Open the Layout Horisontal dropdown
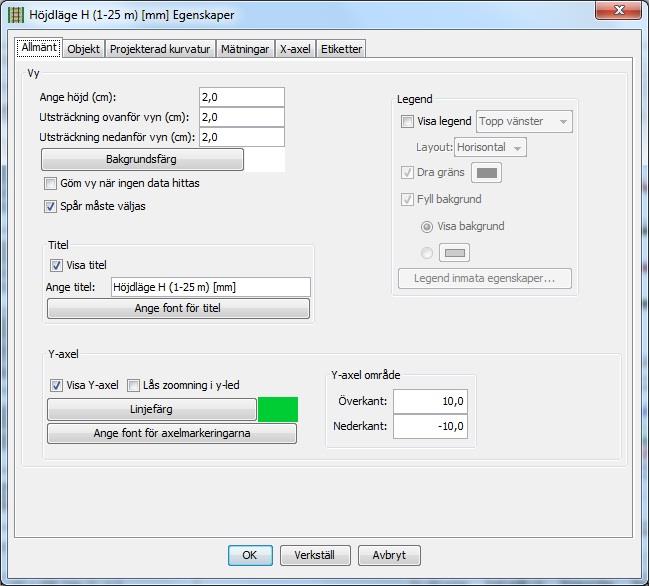650x586 pixels. [490, 148]
